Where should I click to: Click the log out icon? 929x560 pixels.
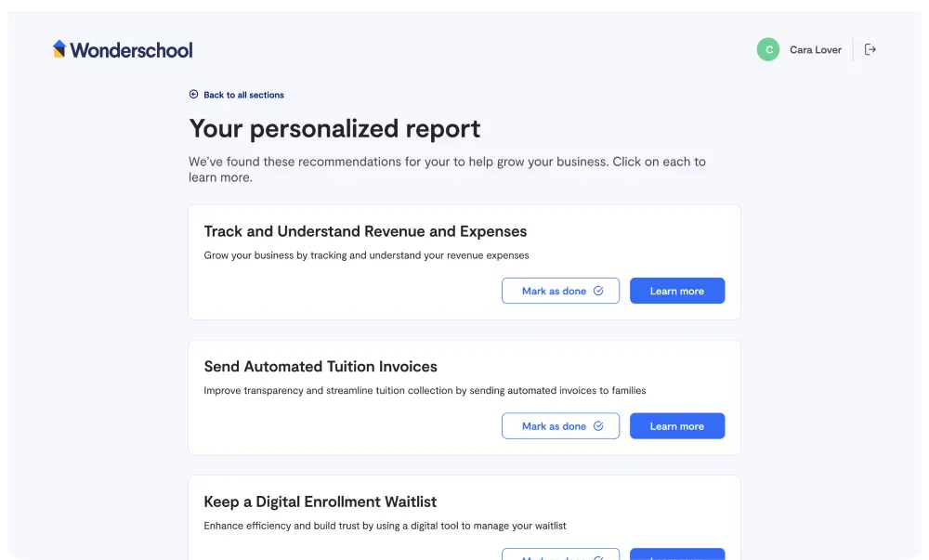(870, 50)
